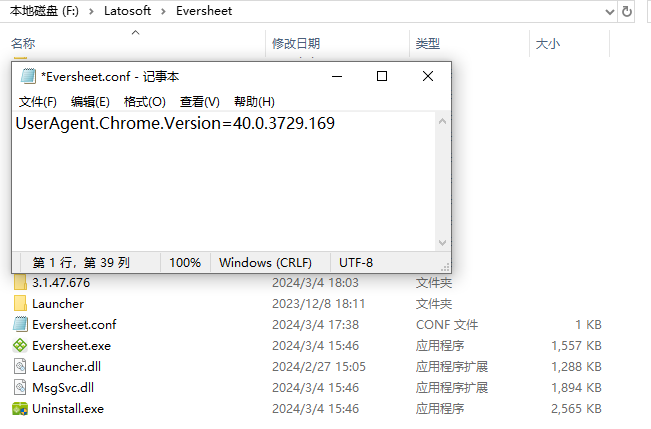Image resolution: width=651 pixels, height=429 pixels.
Task: Click the UserAgent.Chrome.Version text line
Action: [x=175, y=123]
